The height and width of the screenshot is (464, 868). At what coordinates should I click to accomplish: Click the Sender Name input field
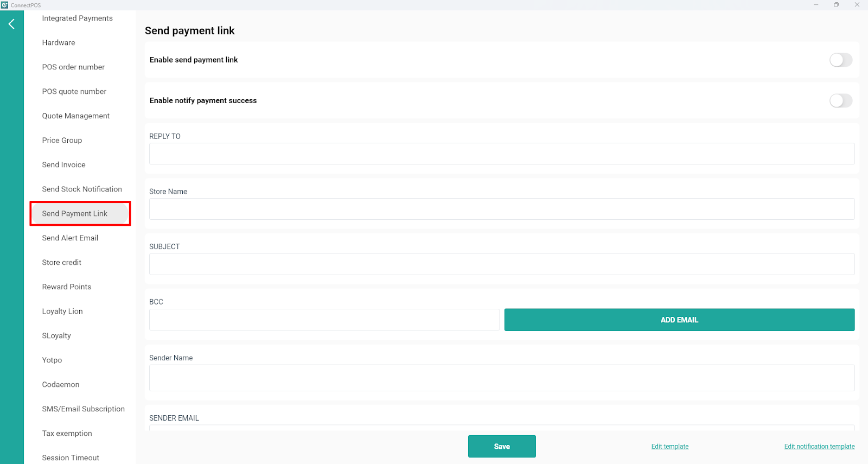click(x=502, y=378)
